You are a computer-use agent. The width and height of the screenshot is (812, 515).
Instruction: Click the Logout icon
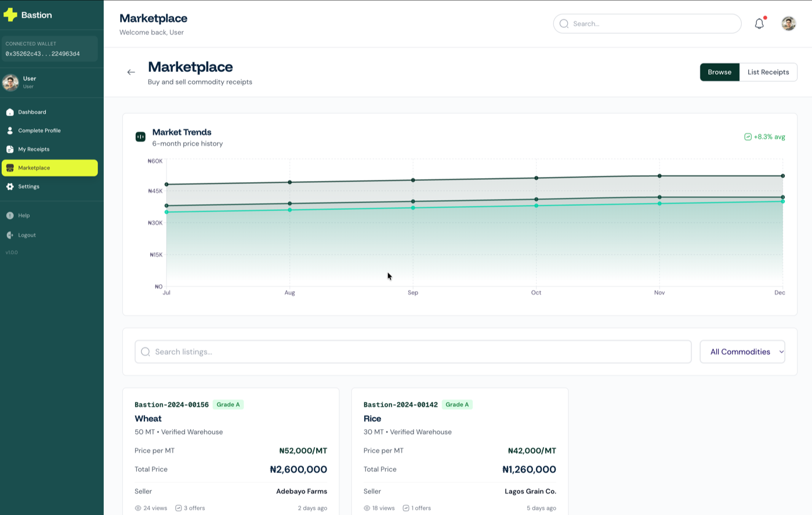(10, 235)
